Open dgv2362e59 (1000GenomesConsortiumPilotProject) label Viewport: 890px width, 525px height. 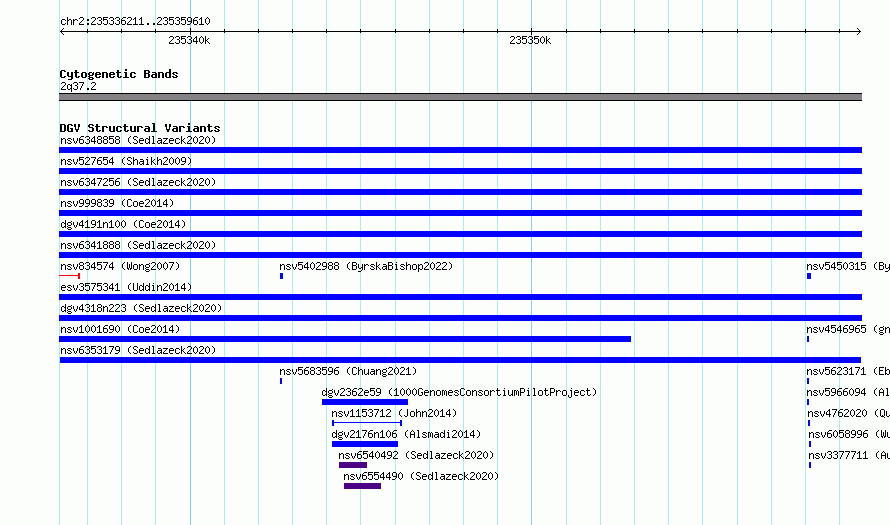pos(459,392)
